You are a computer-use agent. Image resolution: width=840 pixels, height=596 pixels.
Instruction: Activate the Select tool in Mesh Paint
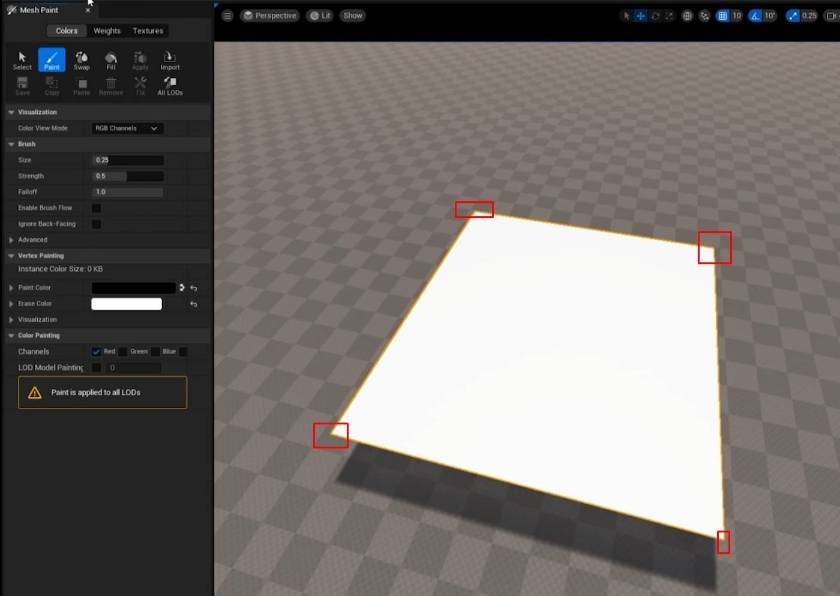point(22,60)
